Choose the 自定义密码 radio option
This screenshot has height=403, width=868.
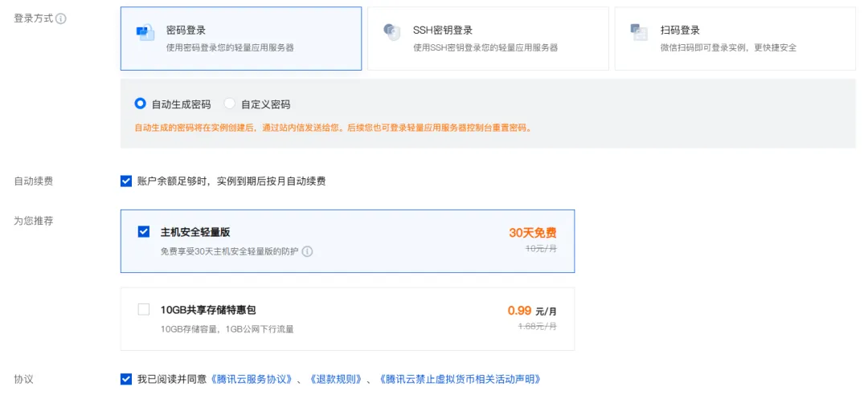(230, 104)
